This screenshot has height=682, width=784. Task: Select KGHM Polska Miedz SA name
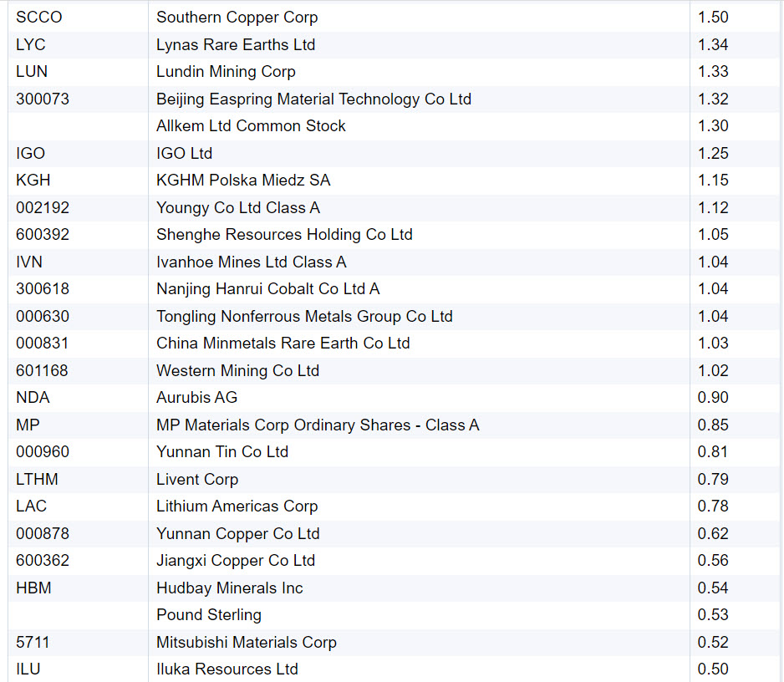click(x=243, y=181)
